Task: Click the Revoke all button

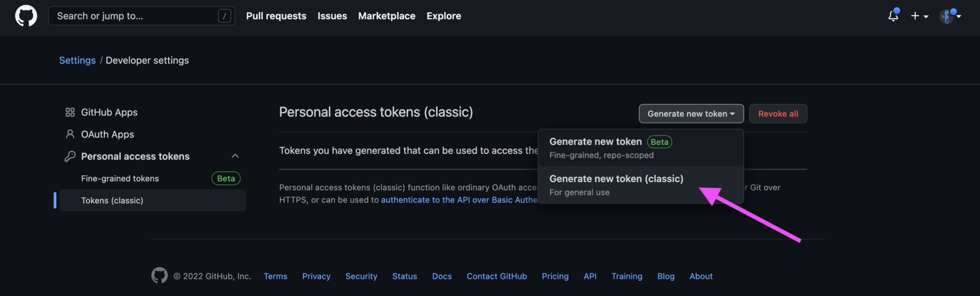Action: pos(778,114)
